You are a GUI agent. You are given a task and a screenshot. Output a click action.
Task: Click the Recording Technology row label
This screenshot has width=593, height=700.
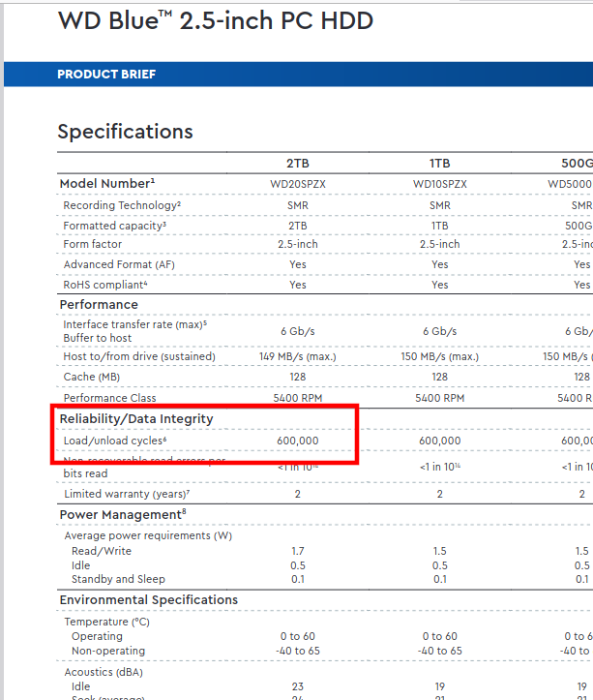pos(122,205)
